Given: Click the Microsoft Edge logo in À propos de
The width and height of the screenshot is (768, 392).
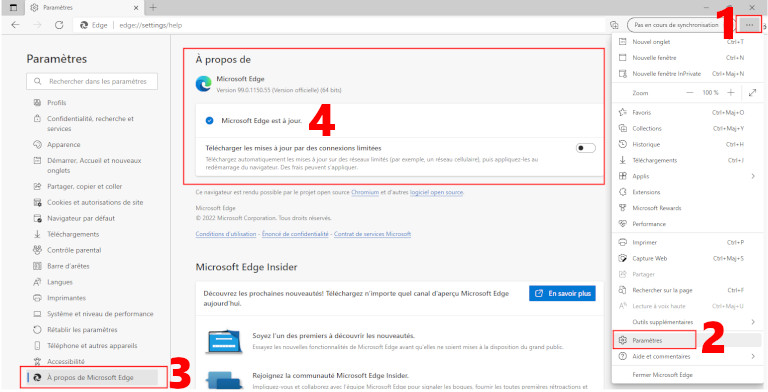Looking at the screenshot, I should pos(203,84).
